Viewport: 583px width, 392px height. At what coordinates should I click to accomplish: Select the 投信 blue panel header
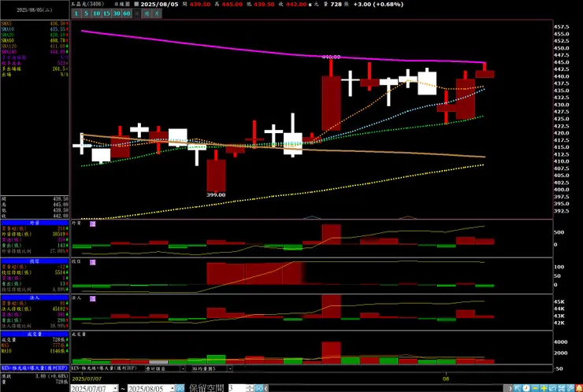pyautogui.click(x=35, y=261)
